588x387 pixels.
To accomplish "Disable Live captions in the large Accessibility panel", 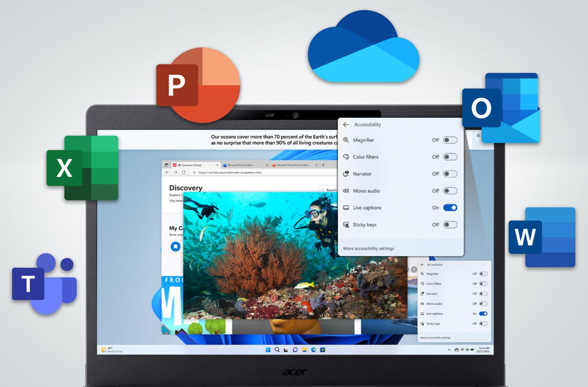I will click(450, 208).
